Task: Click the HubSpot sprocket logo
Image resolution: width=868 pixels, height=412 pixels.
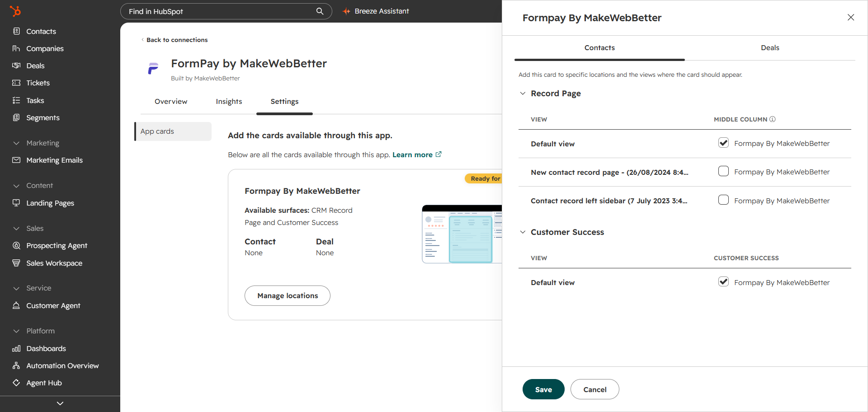Action: click(x=15, y=11)
